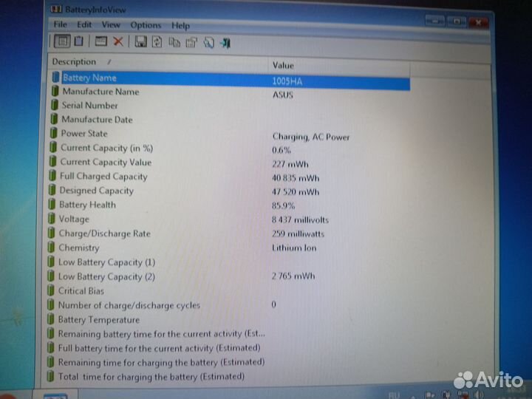Viewport: 532px width, 399px height.
Task: Click the RU language indicator in taskbar
Action: [x=394, y=395]
